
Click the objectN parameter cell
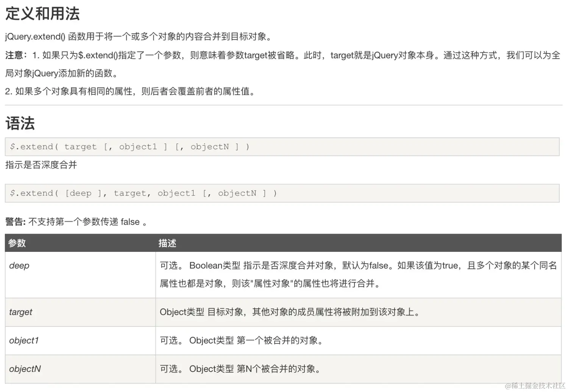80,369
